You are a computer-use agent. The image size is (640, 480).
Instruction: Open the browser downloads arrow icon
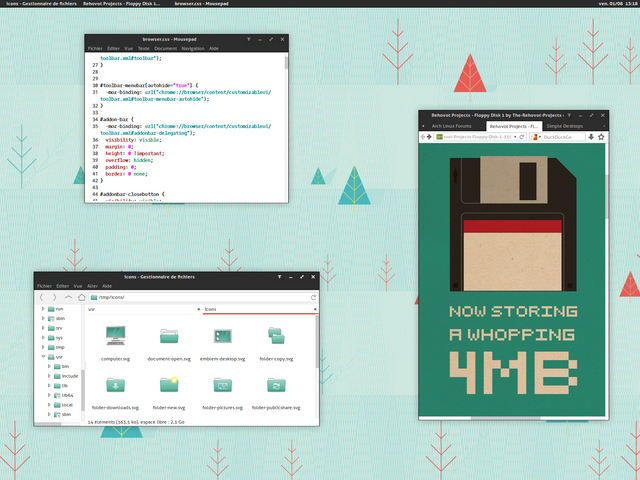(591, 137)
